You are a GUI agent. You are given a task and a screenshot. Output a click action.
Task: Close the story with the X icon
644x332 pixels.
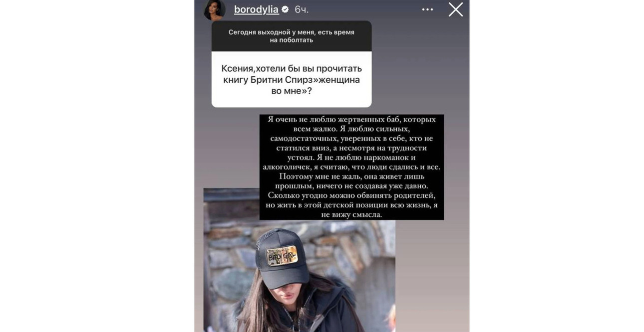455,9
